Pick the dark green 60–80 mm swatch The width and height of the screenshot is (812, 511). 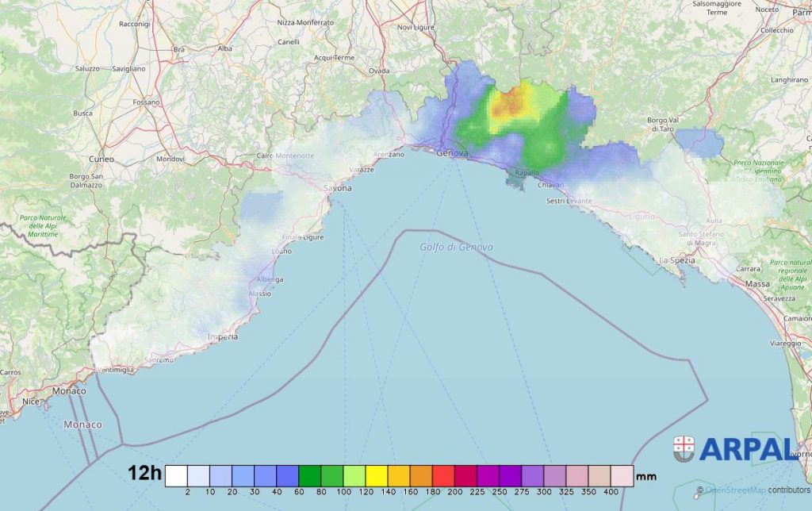tap(310, 475)
